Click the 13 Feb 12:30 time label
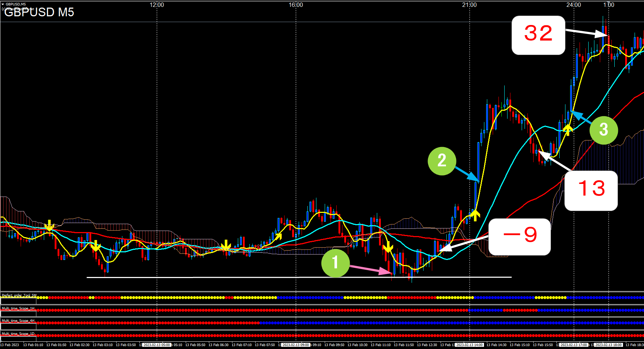The height and width of the screenshot is (349, 644). (427, 345)
